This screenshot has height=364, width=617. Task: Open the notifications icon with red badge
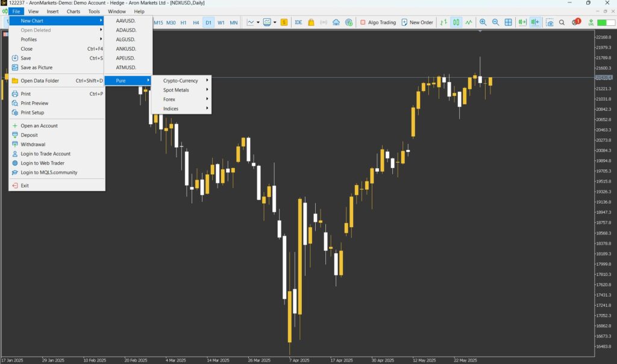(576, 22)
